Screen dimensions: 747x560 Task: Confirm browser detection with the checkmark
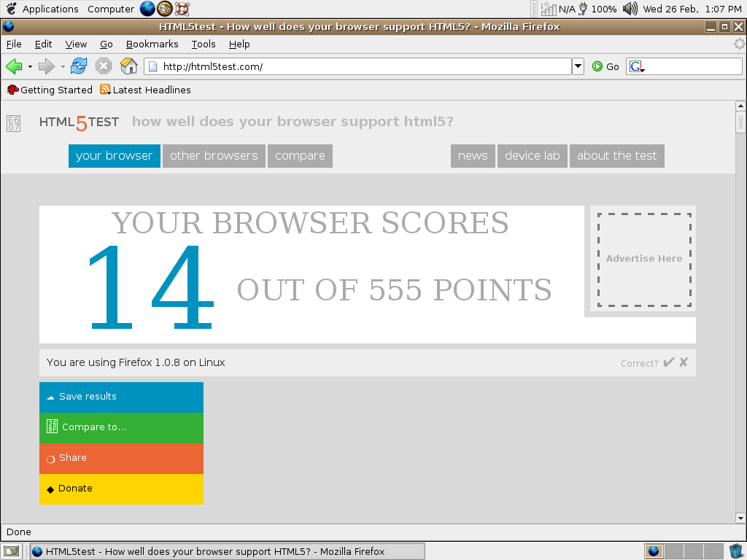pos(669,362)
